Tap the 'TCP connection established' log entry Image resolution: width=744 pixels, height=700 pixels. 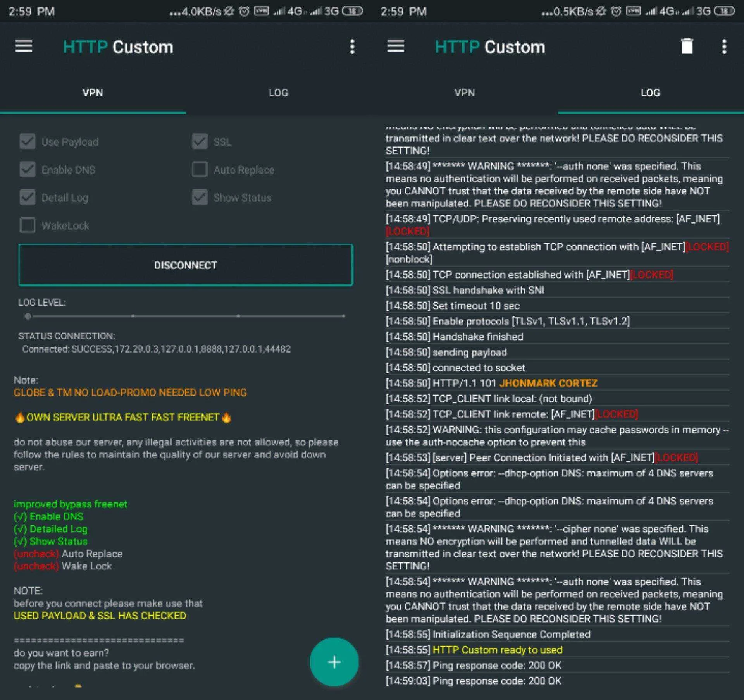tap(557, 275)
